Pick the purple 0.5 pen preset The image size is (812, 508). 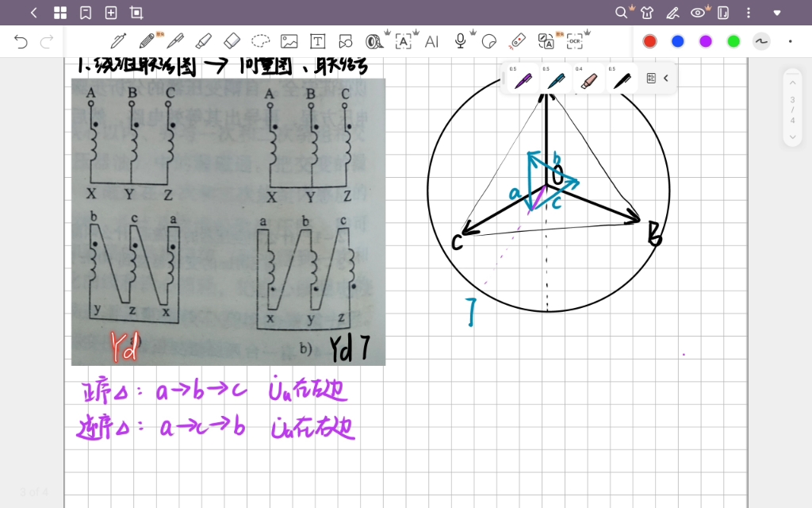[x=522, y=79]
